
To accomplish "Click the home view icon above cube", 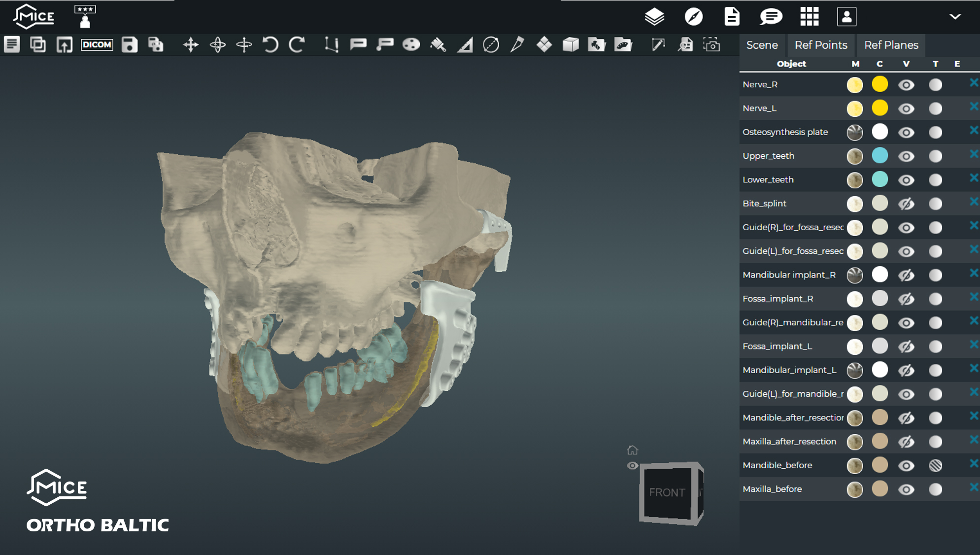I will coord(632,450).
